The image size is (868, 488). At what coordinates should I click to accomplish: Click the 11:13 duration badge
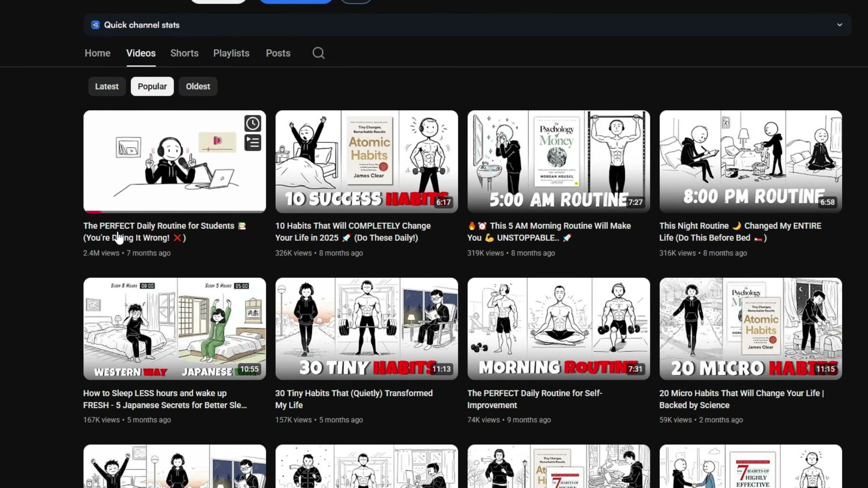coord(441,369)
